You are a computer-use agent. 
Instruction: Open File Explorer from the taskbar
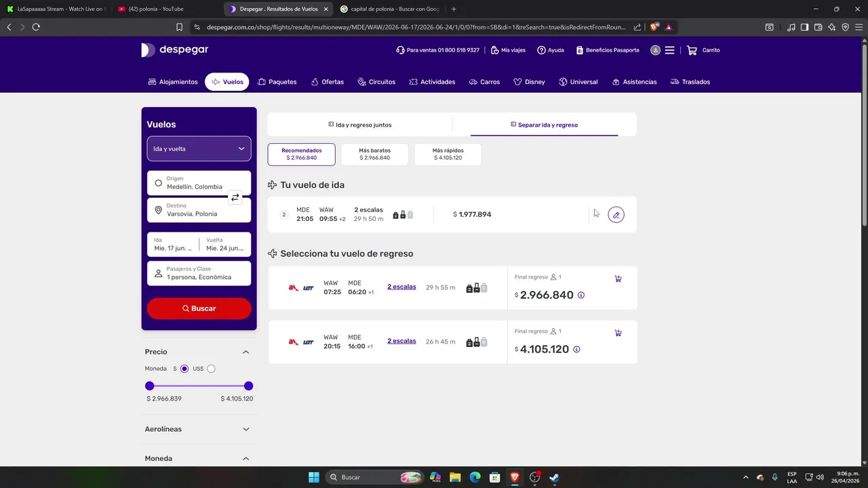[x=454, y=477]
